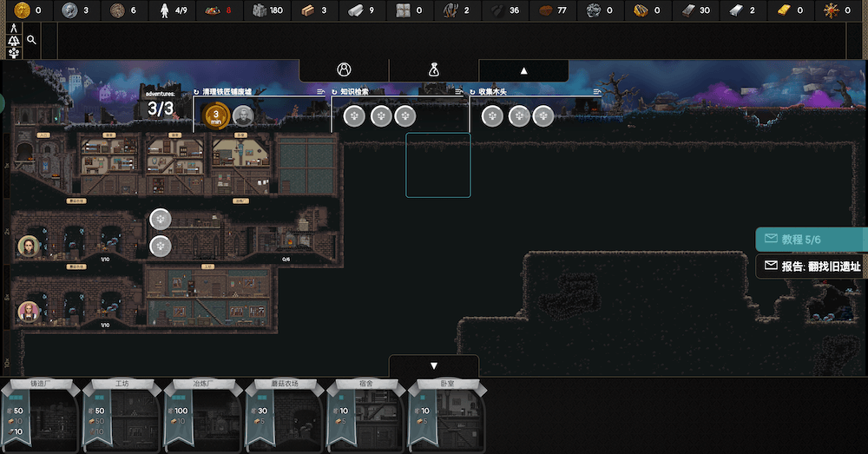868x454 pixels.
Task: Select the dark-haired character portrait
Action: tap(29, 247)
